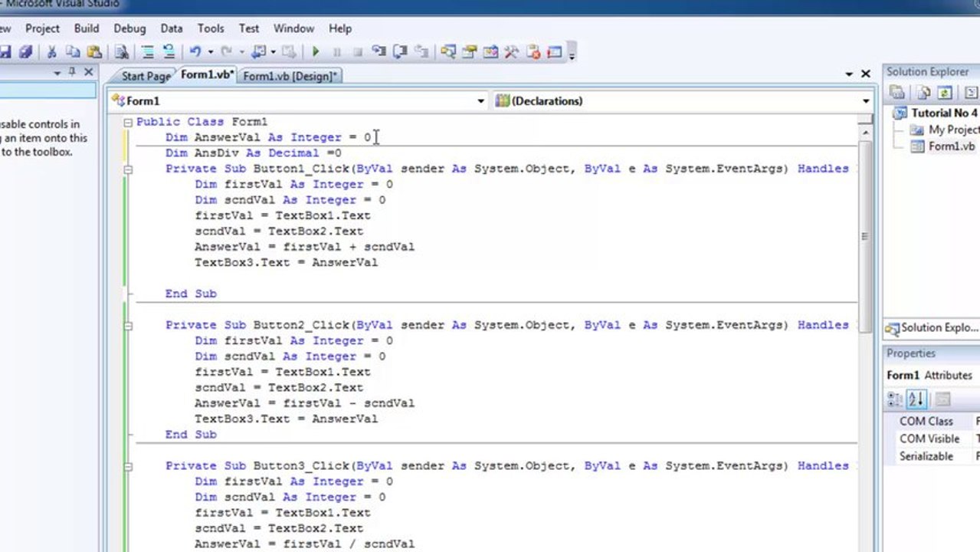Open the Window menu
The image size is (980, 552).
(293, 28)
